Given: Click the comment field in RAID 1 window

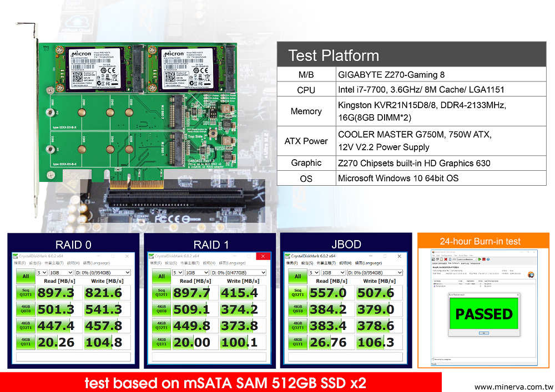Looking at the screenshot, I should pyautogui.click(x=209, y=357).
